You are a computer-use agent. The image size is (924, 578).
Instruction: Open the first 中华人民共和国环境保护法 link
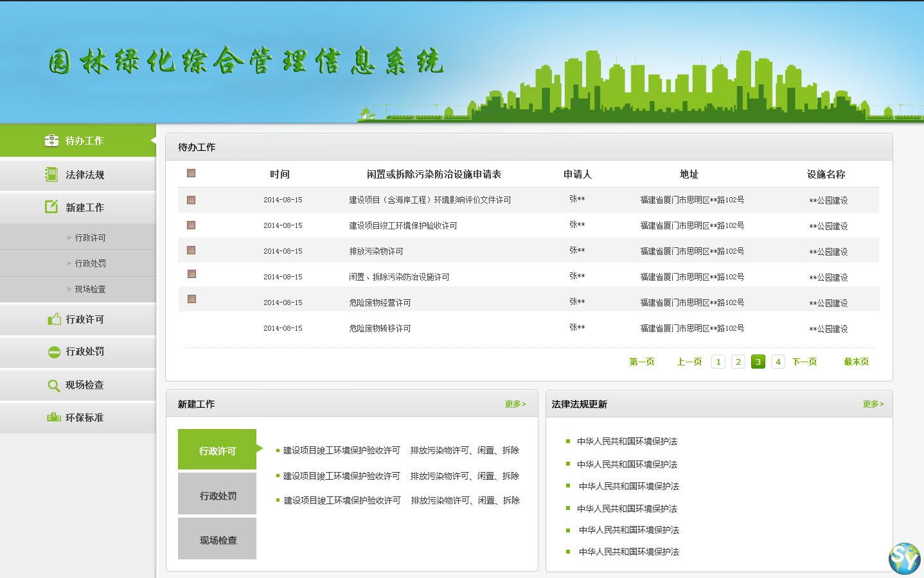pos(628,441)
